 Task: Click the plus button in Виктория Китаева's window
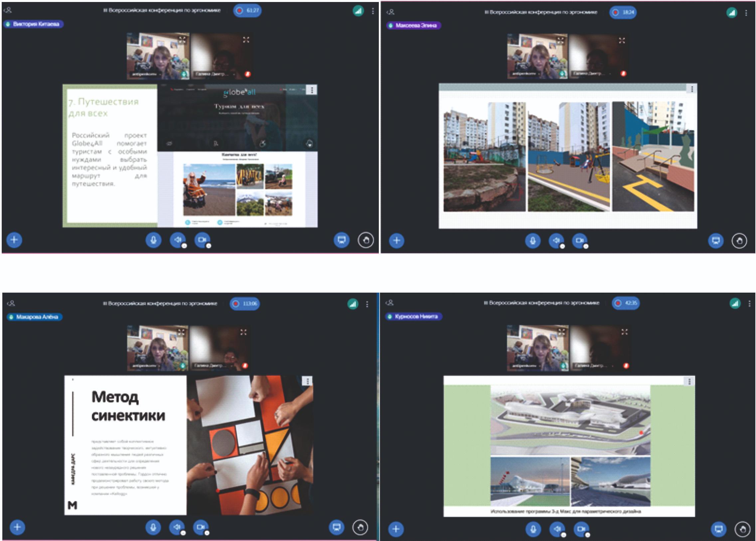click(x=14, y=240)
